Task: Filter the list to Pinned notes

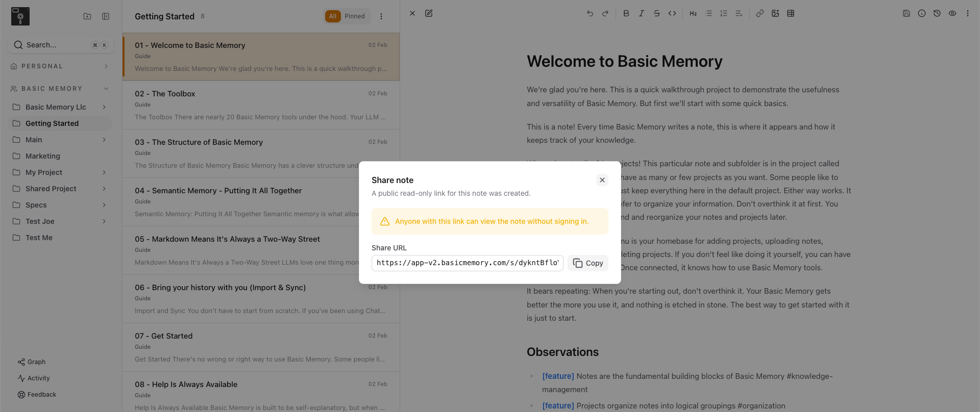Action: pos(355,16)
